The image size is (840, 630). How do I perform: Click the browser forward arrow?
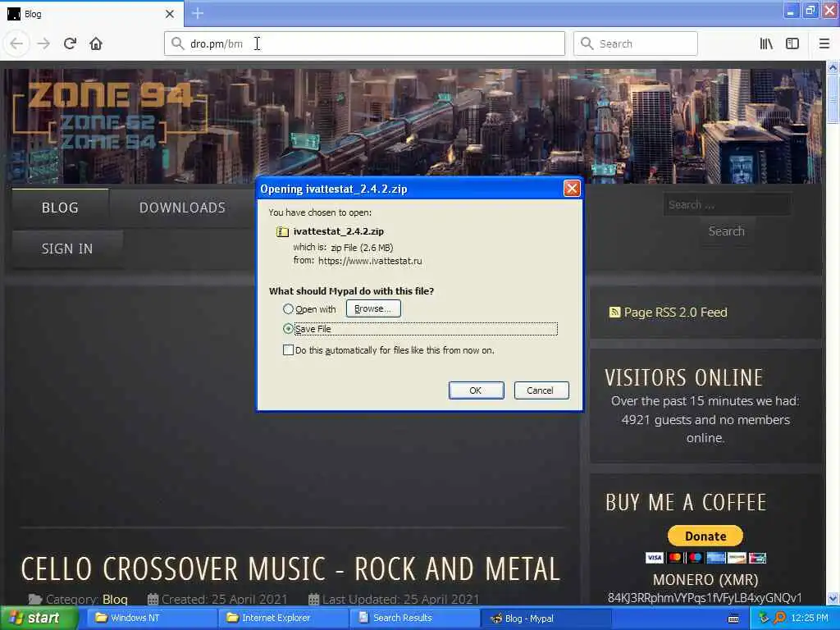[x=43, y=43]
